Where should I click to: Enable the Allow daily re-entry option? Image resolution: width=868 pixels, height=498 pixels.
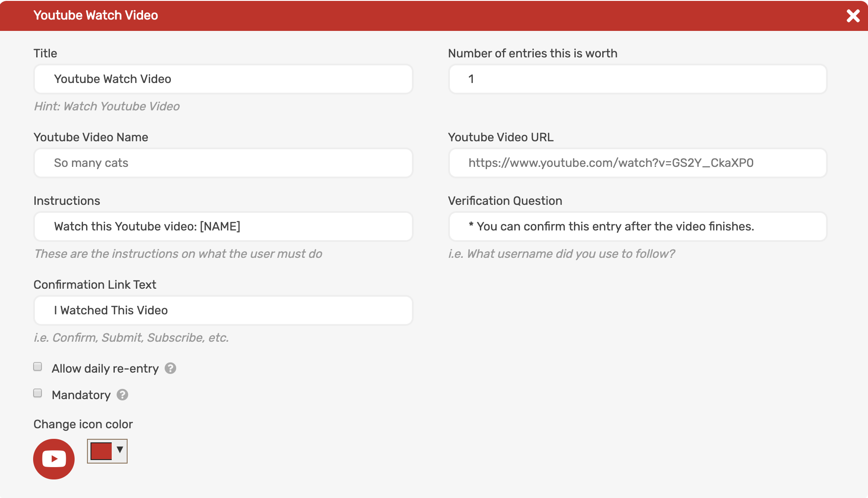pos(37,366)
